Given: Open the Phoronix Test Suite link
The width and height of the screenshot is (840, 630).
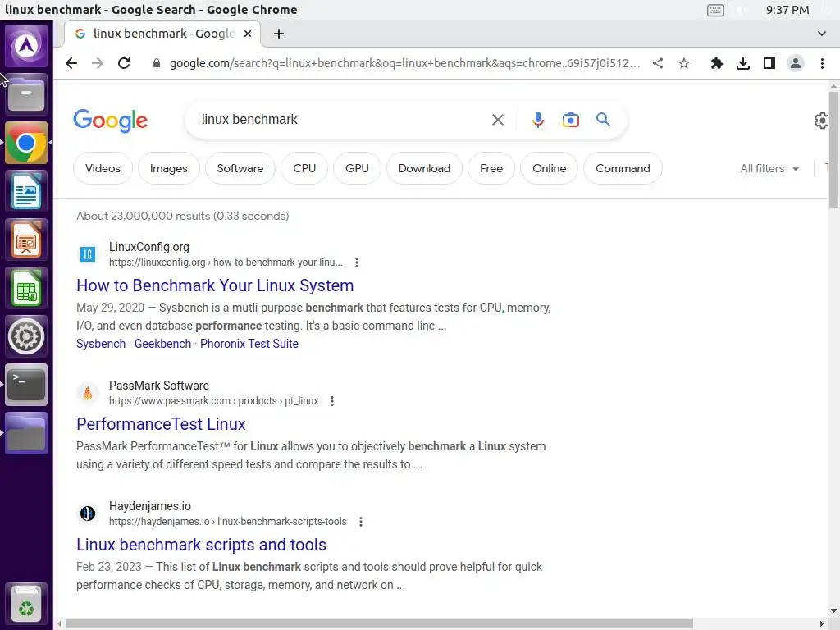Looking at the screenshot, I should tap(249, 344).
